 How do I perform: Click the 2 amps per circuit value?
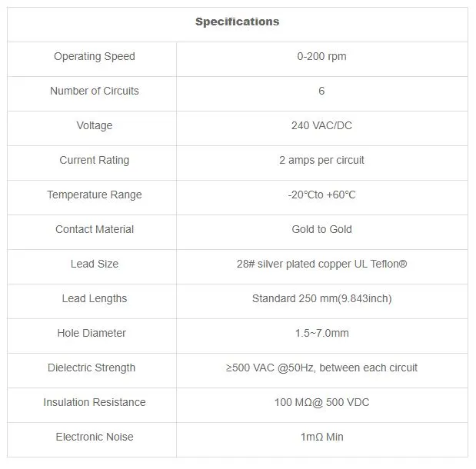pyautogui.click(x=321, y=160)
